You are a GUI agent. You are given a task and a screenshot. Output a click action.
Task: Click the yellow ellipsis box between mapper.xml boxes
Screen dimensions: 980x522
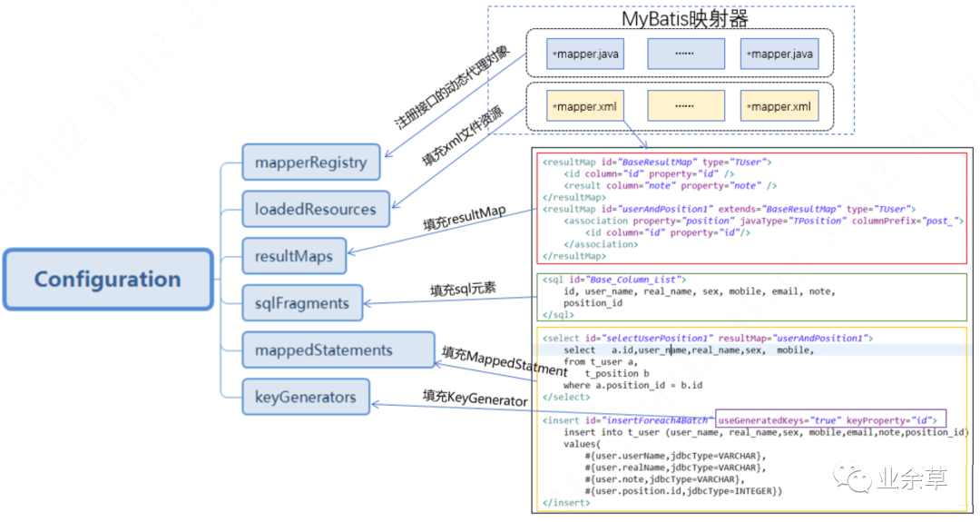(686, 105)
